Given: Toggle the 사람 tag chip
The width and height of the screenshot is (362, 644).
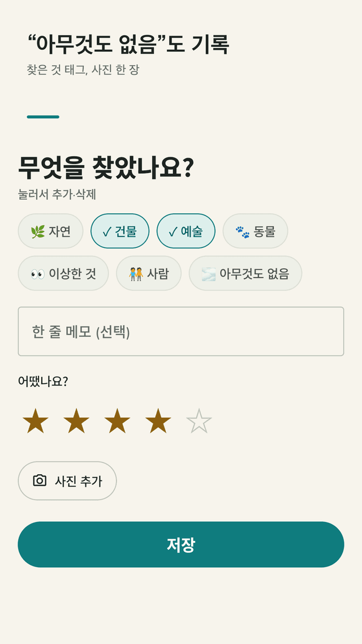Looking at the screenshot, I should pyautogui.click(x=149, y=273).
